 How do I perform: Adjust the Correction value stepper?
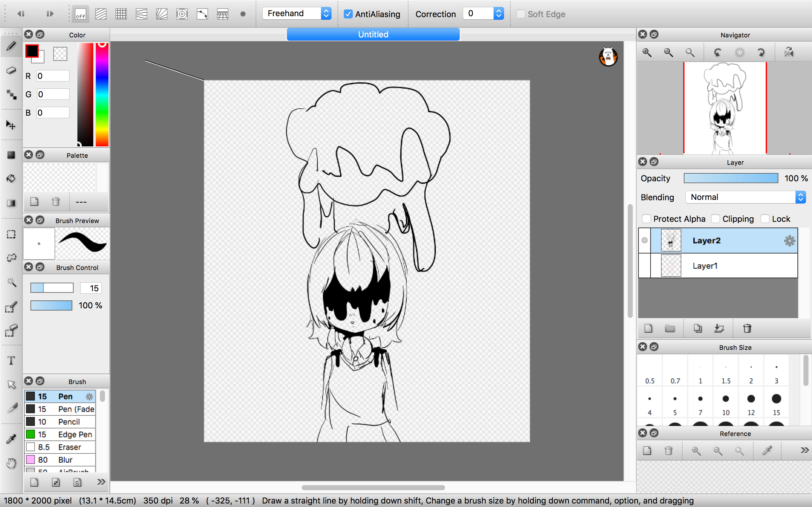click(499, 13)
